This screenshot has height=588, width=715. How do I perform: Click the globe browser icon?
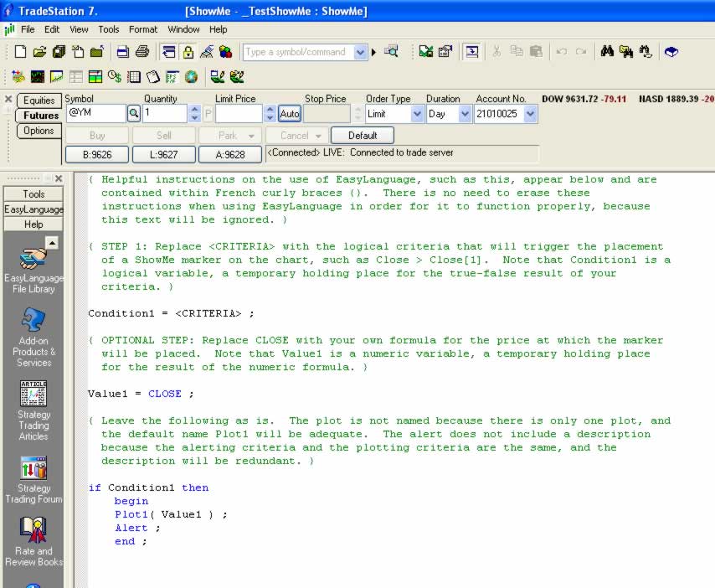pyautogui.click(x=192, y=76)
